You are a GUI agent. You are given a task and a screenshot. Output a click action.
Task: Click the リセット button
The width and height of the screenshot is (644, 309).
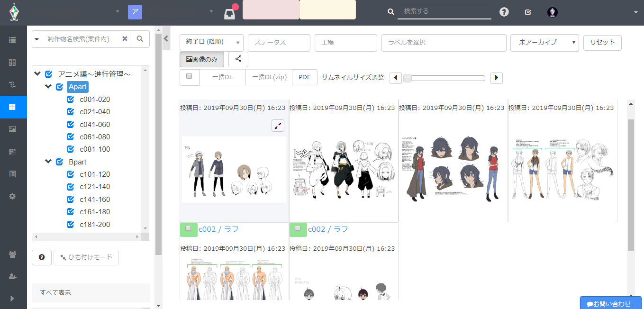pos(602,42)
